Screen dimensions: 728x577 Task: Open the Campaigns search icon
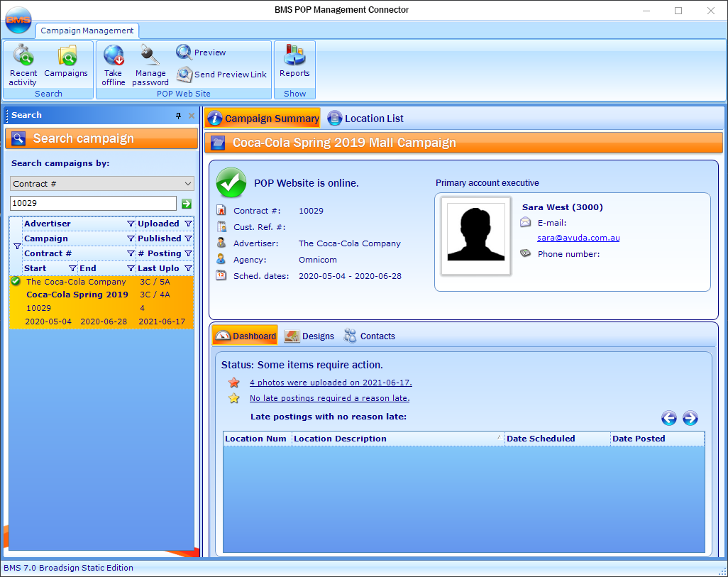(66, 61)
